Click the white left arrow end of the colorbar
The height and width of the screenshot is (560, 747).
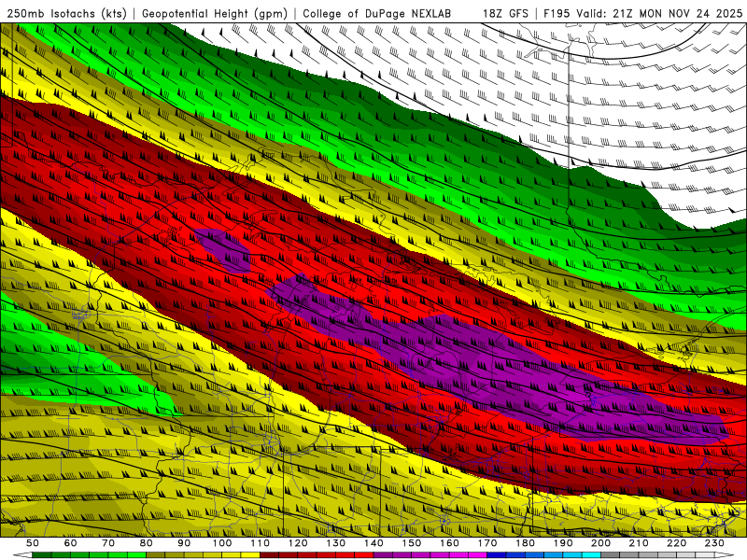(22, 555)
